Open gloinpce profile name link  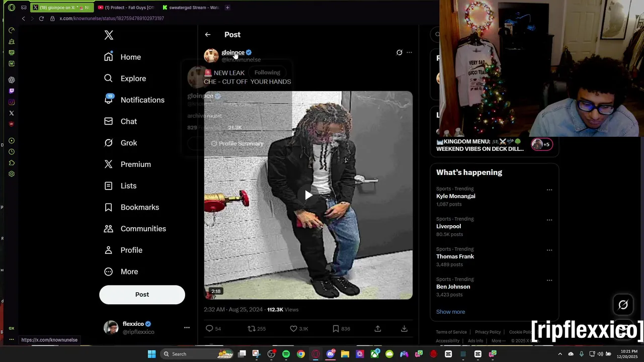point(233,52)
